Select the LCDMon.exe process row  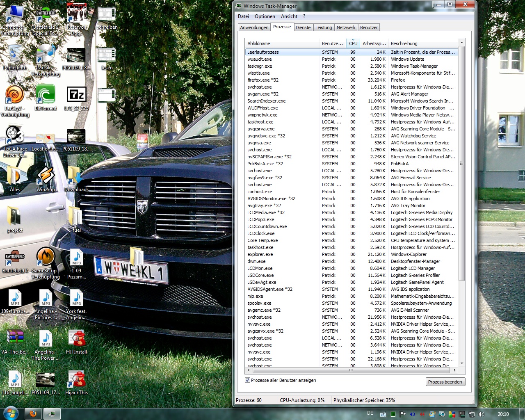pos(352,268)
